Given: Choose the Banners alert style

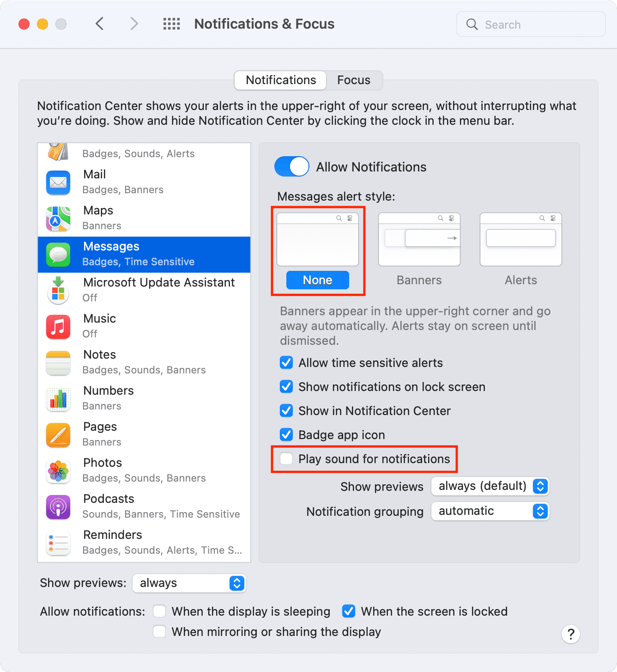Looking at the screenshot, I should click(x=419, y=250).
